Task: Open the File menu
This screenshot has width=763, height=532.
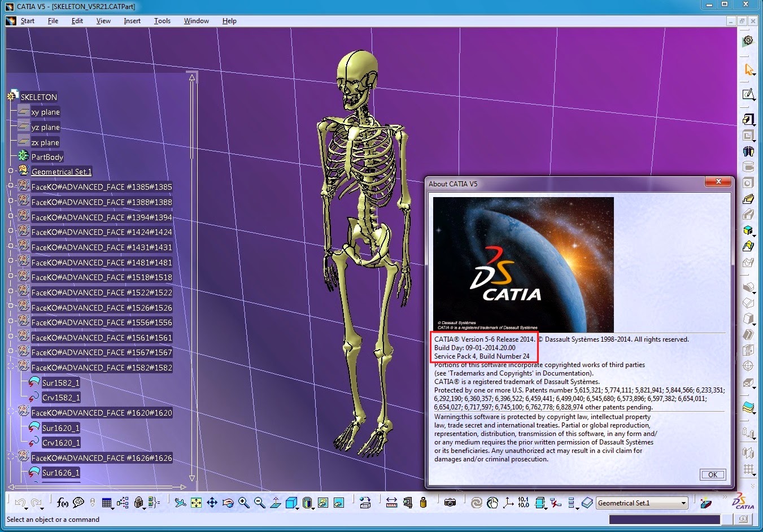Action: click(53, 21)
